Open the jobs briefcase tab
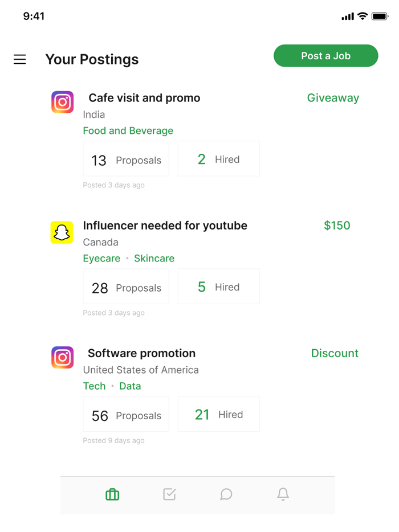This screenshot has height=532, width=399. tap(112, 494)
